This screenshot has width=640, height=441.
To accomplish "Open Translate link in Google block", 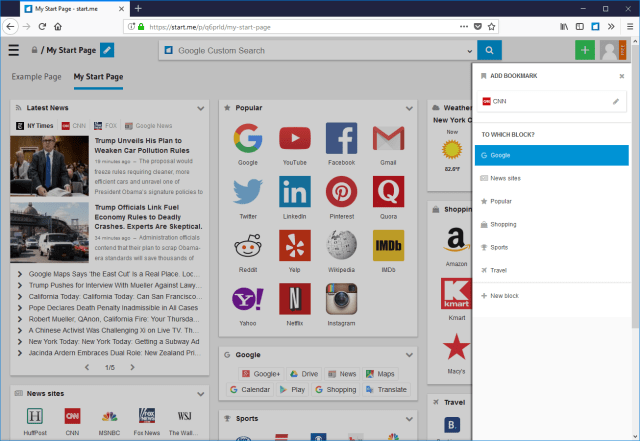I will 387,390.
